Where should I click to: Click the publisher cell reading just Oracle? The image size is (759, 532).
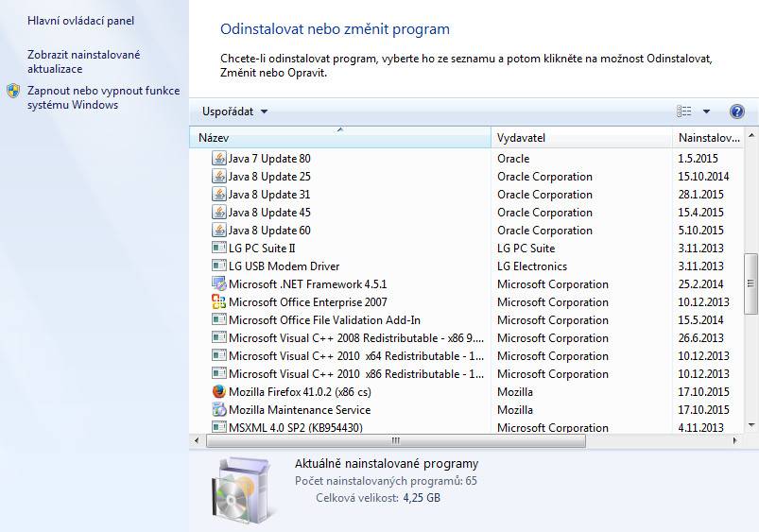513,159
